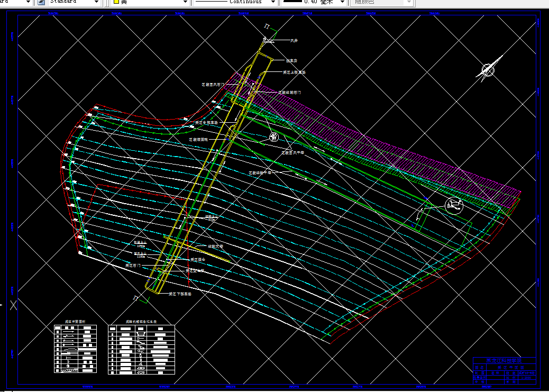The image size is (549, 392).
Task: Select the 区段溜煤眼 label
Action: [x=198, y=139]
